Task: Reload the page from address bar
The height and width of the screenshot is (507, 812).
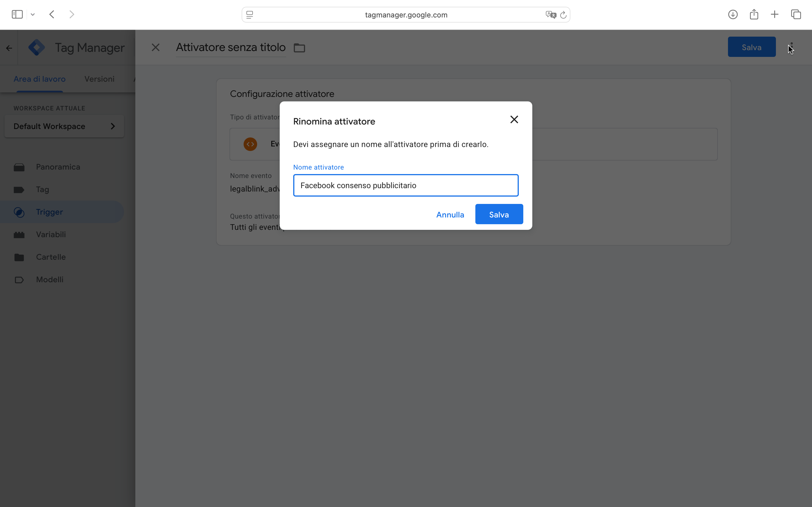Action: 563,15
